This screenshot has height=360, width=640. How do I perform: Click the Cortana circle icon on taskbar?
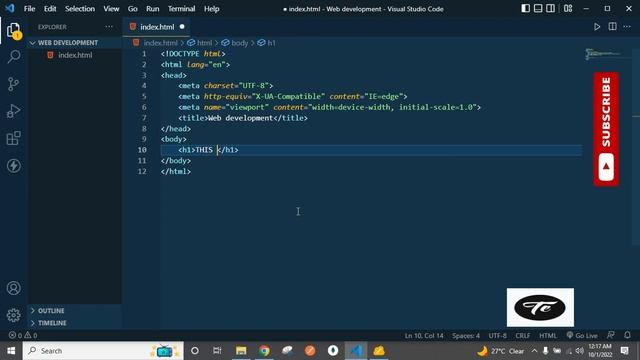coord(195,351)
